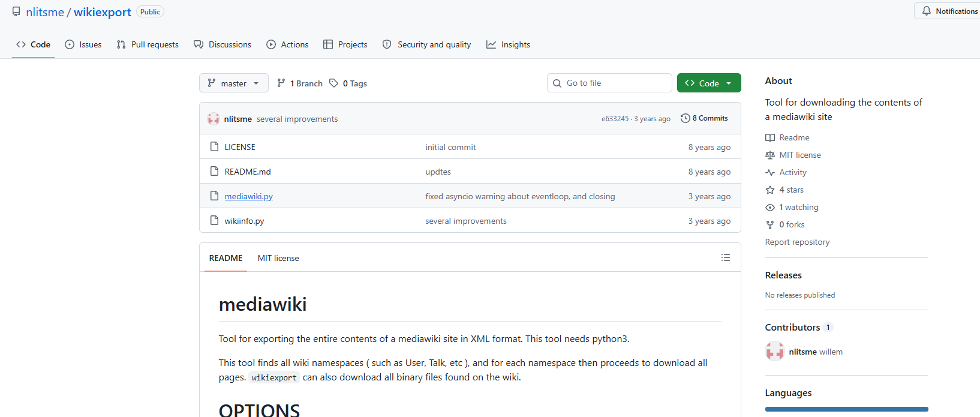Click the Public visibility badge
Screen dimensions: 980x417
click(x=150, y=11)
